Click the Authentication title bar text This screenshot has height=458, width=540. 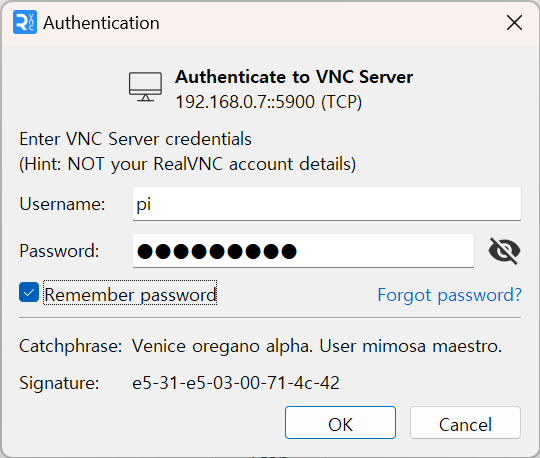101,23
